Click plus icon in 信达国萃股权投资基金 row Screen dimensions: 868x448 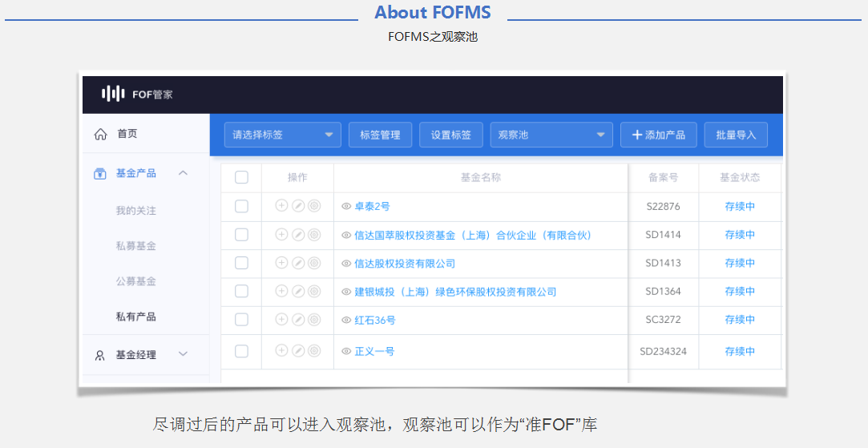tap(281, 234)
